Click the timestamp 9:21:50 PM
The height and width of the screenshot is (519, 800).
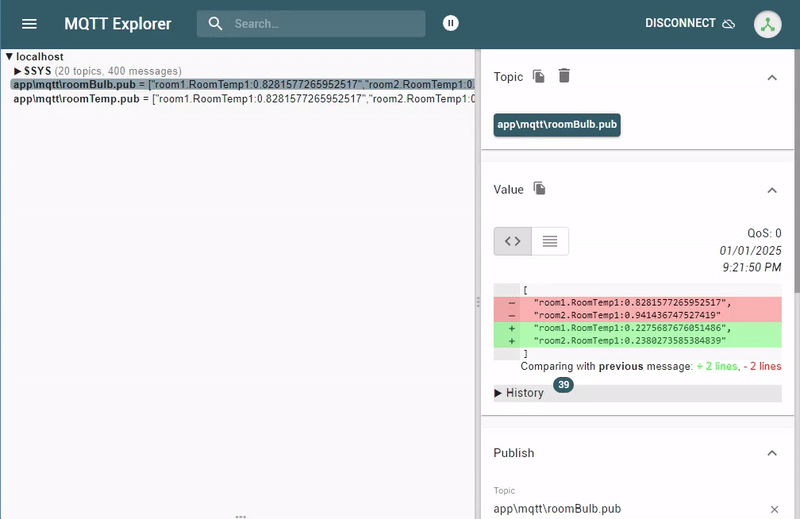tap(752, 267)
